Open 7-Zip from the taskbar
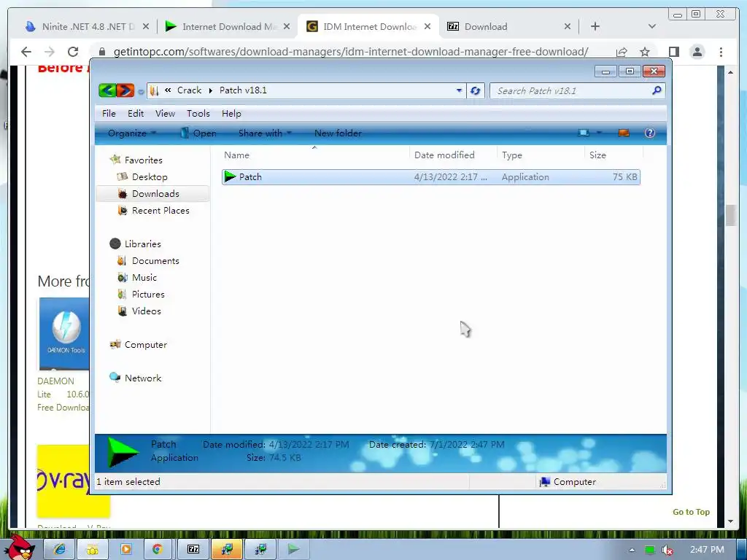The height and width of the screenshot is (560, 747). pos(193,550)
